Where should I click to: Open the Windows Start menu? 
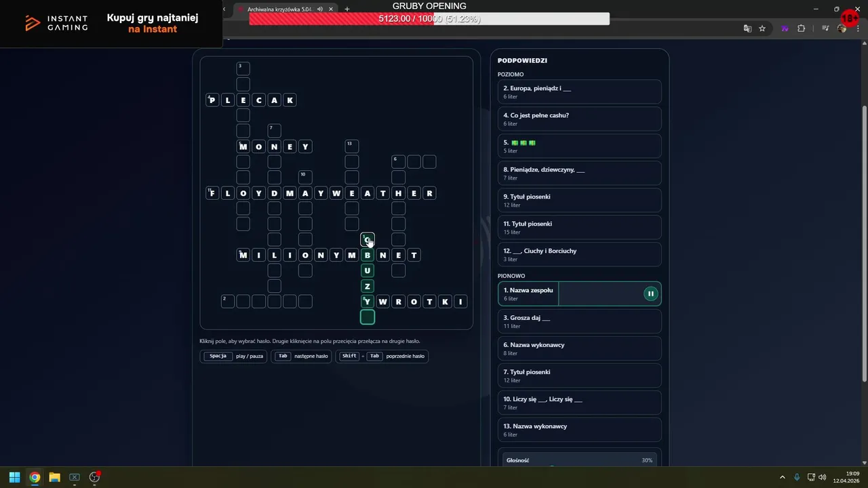pos(14,477)
